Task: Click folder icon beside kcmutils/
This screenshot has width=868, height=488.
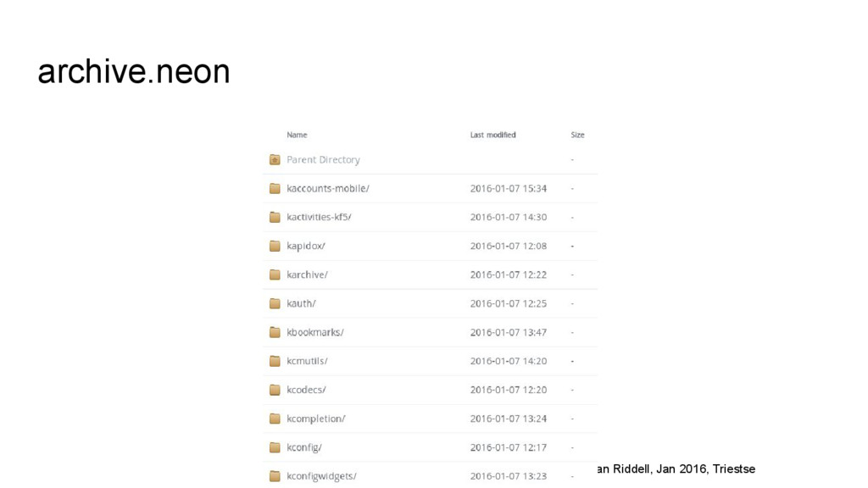Action: click(275, 361)
